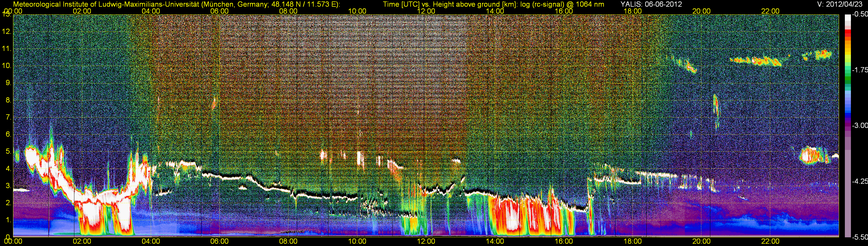Click the 6 km height axis label
The image size is (868, 246).
coord(8,134)
